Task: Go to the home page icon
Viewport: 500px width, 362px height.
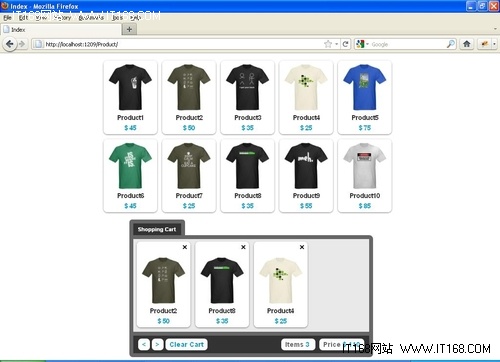Action: 467,44
